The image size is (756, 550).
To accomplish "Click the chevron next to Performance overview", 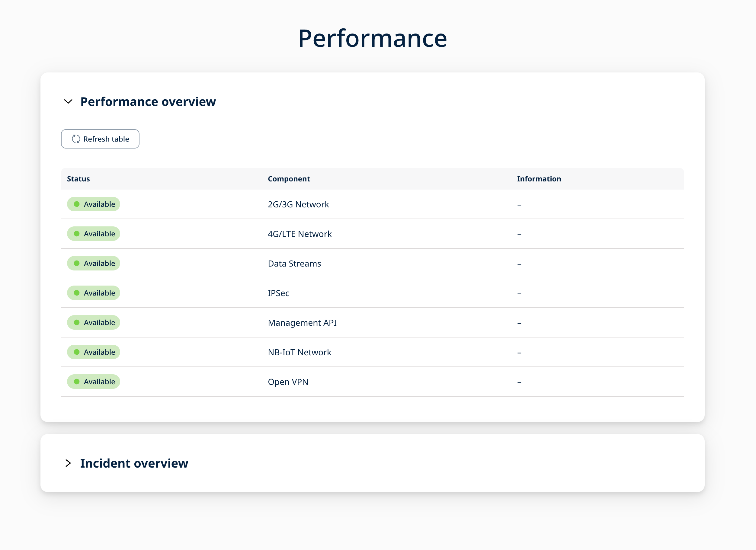I will click(x=68, y=102).
